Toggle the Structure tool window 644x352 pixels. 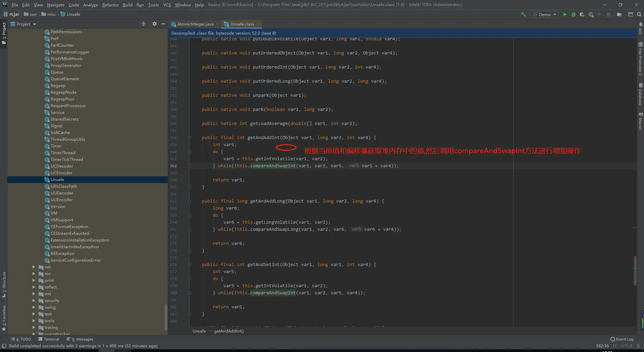point(4,284)
